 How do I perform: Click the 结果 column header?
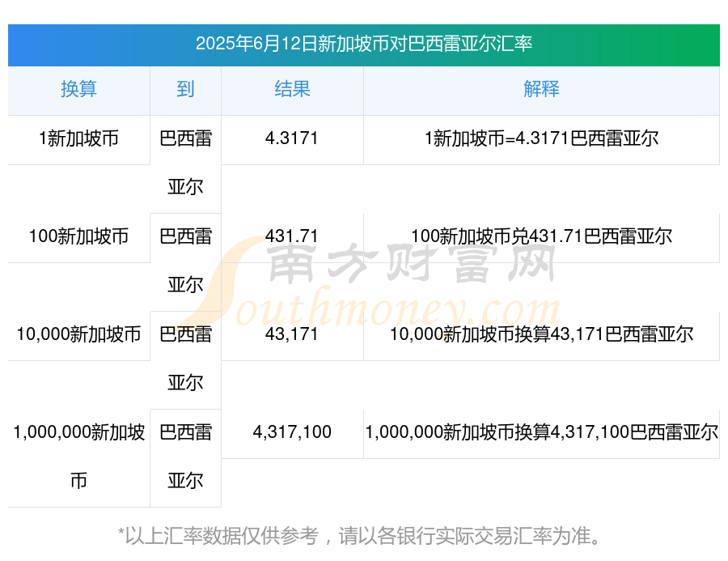pyautogui.click(x=292, y=89)
